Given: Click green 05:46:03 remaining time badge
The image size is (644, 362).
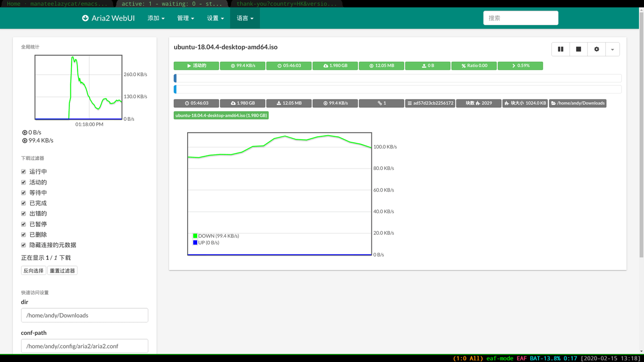Looking at the screenshot, I should tap(289, 66).
